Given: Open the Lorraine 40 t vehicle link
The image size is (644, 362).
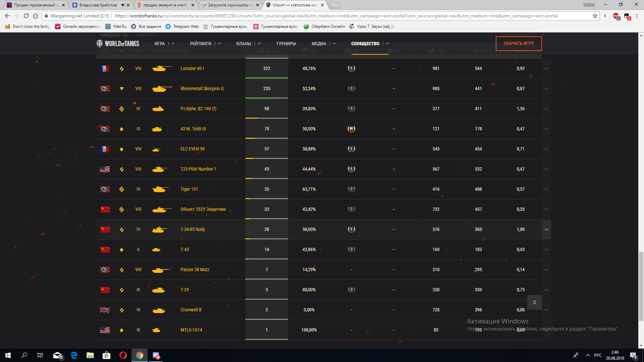Looking at the screenshot, I should point(192,68).
